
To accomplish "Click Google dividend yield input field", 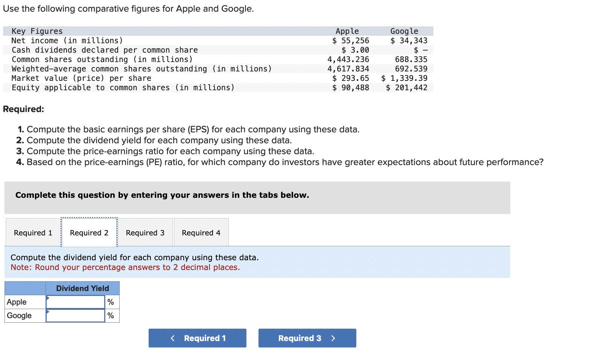I will tap(75, 315).
